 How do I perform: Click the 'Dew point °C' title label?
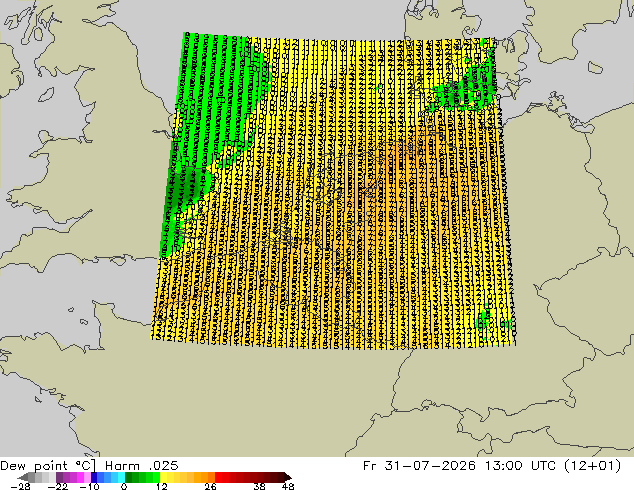tap(48, 466)
